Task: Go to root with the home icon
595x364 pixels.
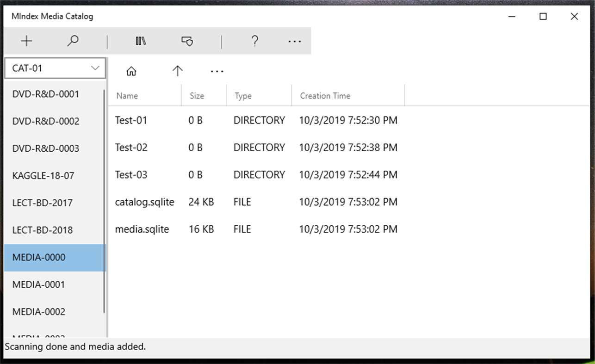Action: coord(131,71)
